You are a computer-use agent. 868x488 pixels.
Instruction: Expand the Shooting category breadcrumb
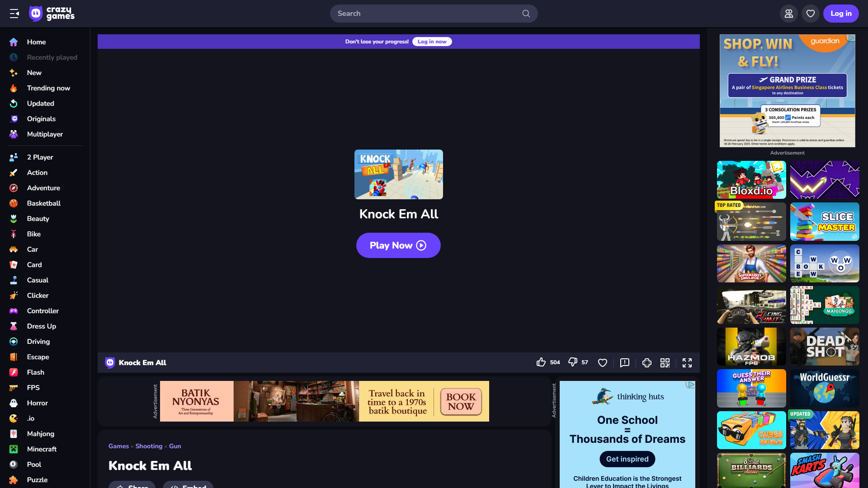(x=149, y=446)
